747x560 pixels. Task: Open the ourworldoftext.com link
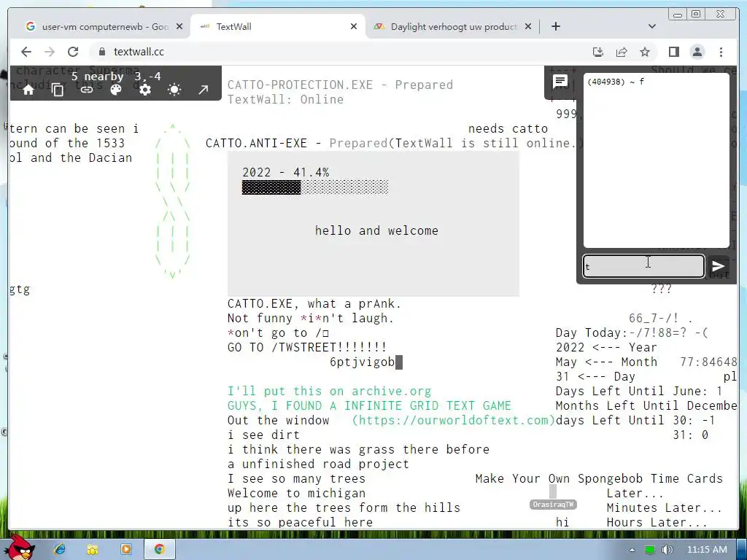click(x=454, y=421)
